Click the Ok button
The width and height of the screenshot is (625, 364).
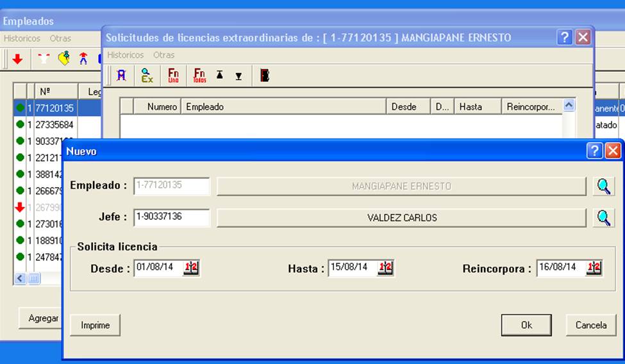tap(526, 325)
